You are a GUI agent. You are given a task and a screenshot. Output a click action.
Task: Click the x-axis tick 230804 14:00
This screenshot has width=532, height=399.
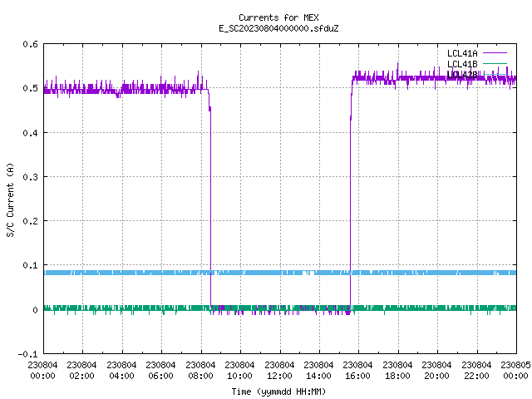tap(318, 371)
